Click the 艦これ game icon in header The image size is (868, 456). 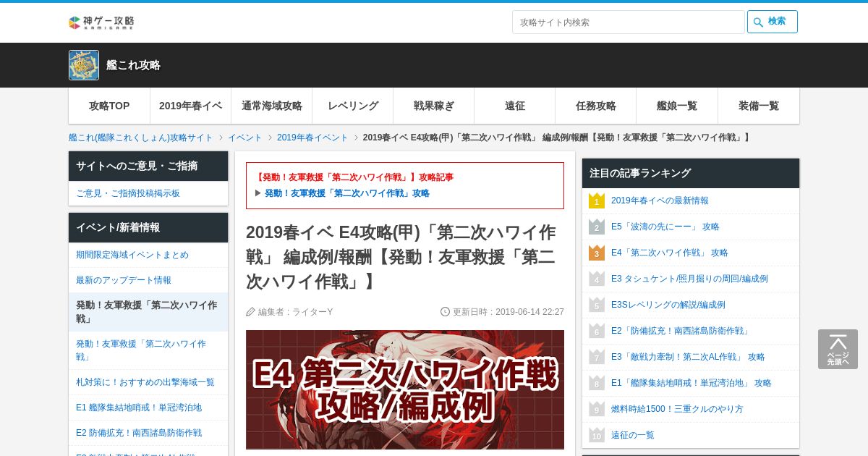84,65
